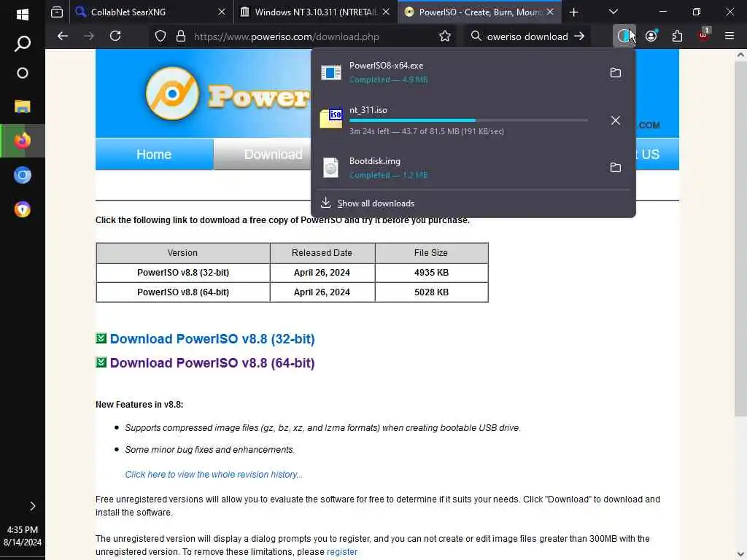Switch to the Windows NT 3.10.311 tab

pyautogui.click(x=314, y=12)
